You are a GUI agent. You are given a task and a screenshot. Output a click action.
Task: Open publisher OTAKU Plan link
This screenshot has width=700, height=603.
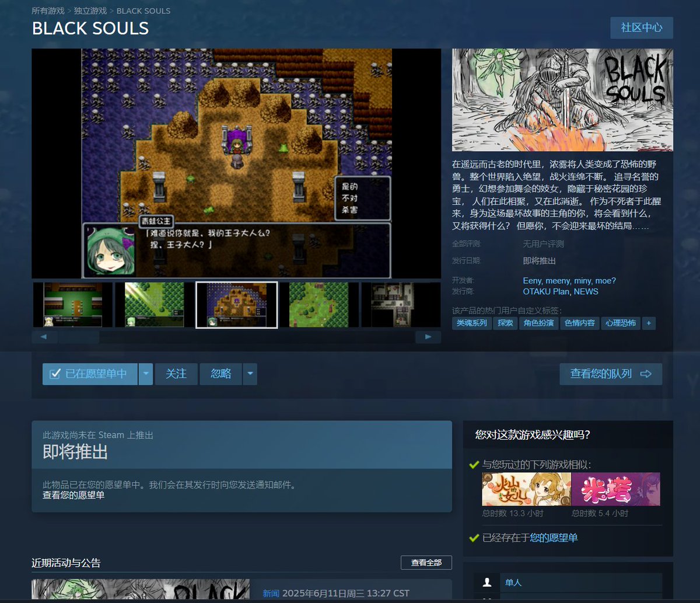coord(546,291)
